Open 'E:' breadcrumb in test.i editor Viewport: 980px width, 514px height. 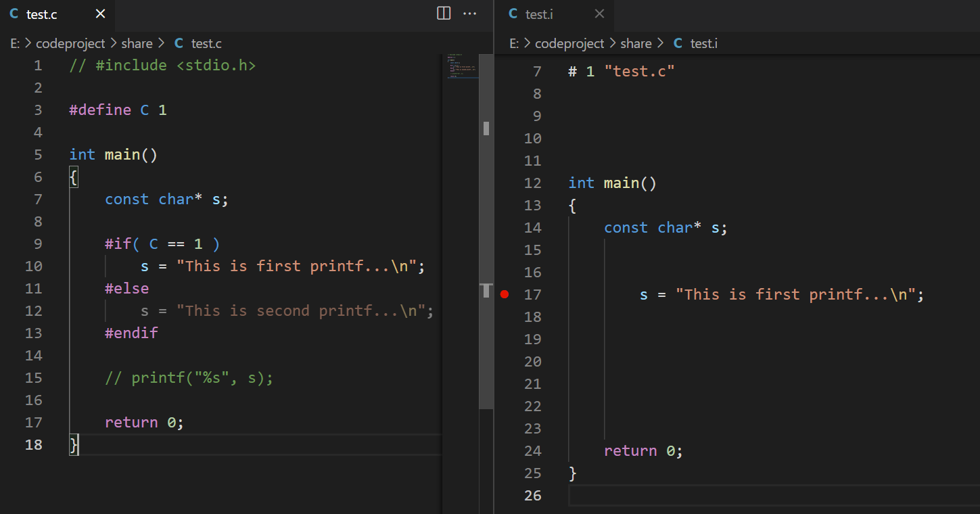pos(514,43)
